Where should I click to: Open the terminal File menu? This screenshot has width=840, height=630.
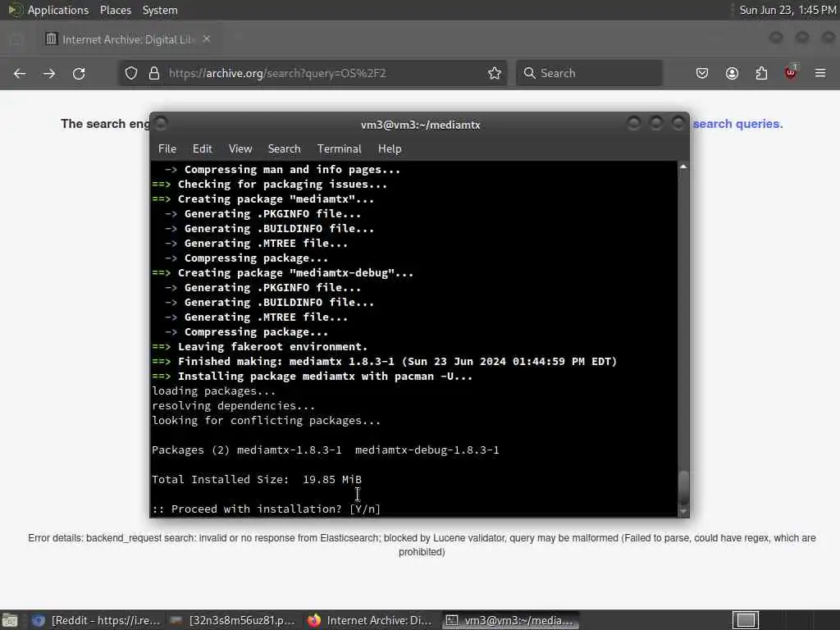(x=167, y=149)
